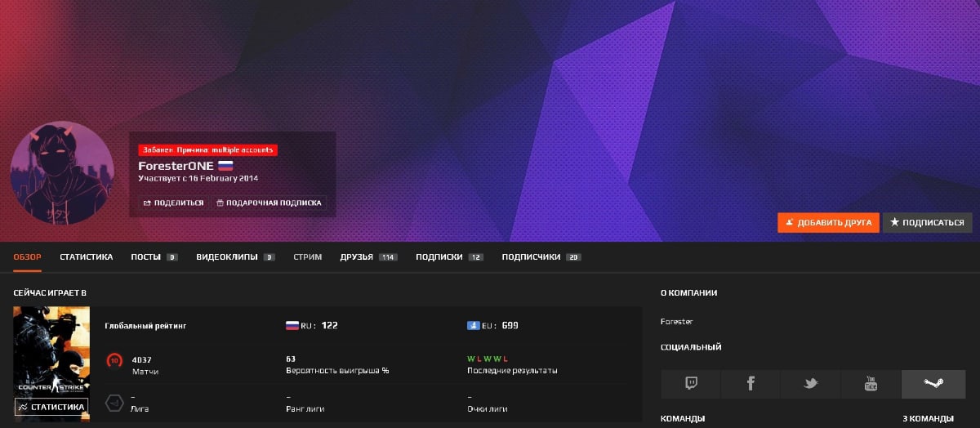The image size is (980, 428).
Task: Open the Steam social link icon
Action: [932, 384]
